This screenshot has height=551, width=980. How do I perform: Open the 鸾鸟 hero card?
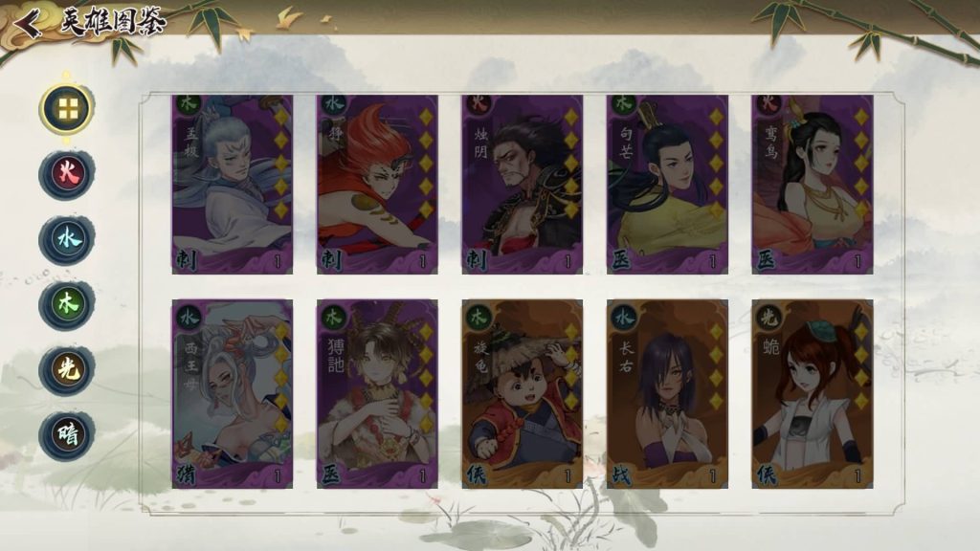(813, 185)
